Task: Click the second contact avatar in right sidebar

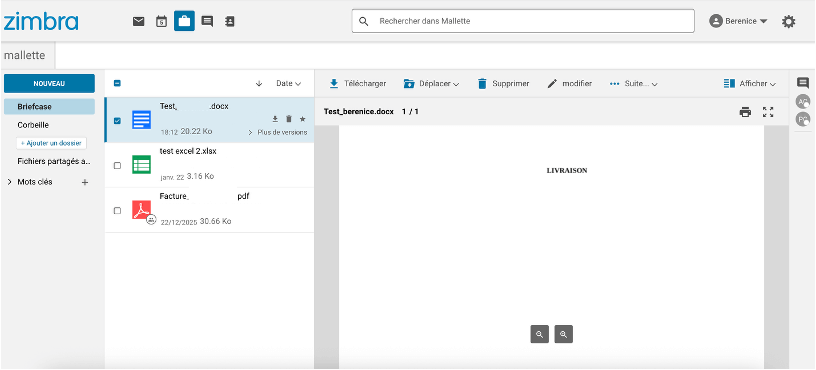Action: [803, 119]
